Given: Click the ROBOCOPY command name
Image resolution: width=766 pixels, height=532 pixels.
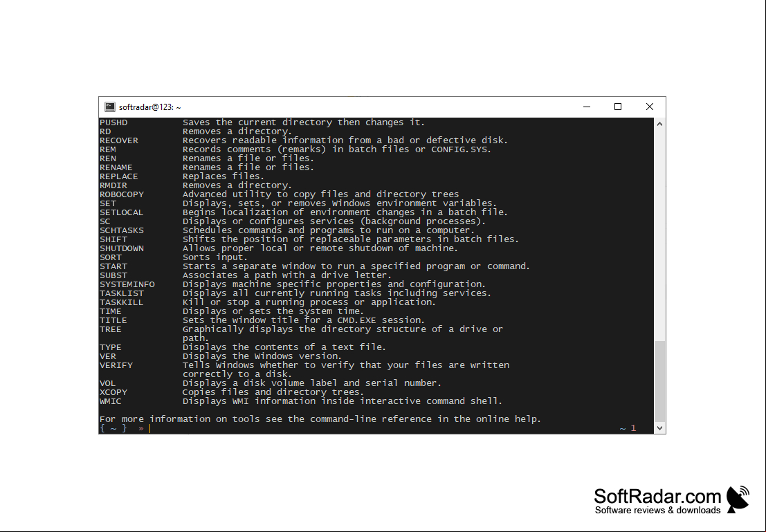Looking at the screenshot, I should pos(122,194).
